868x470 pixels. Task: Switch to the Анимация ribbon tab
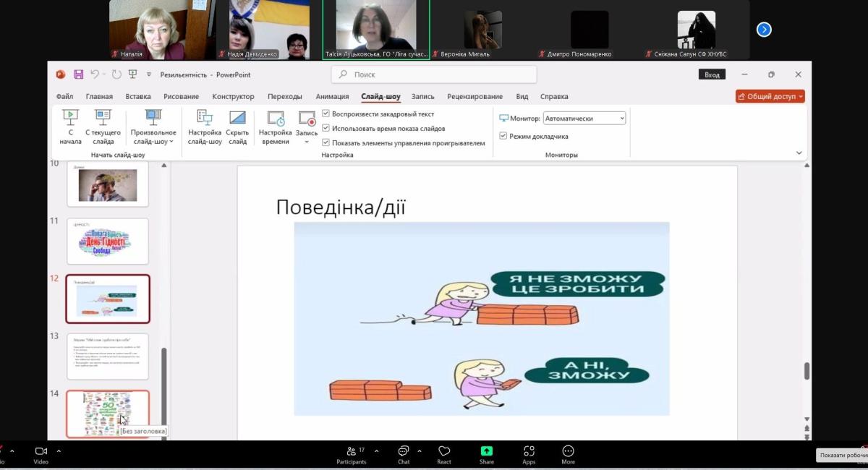tap(332, 96)
